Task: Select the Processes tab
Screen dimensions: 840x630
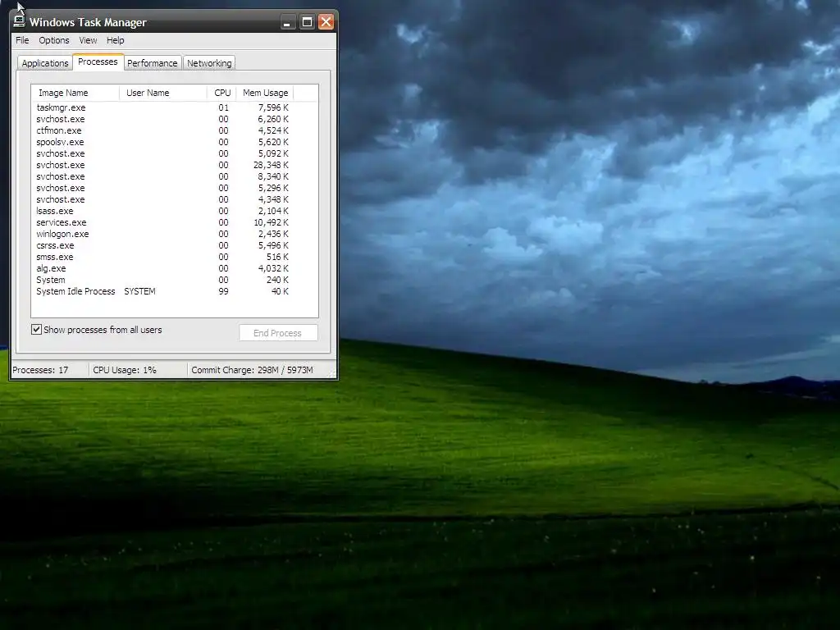Action: [x=98, y=62]
